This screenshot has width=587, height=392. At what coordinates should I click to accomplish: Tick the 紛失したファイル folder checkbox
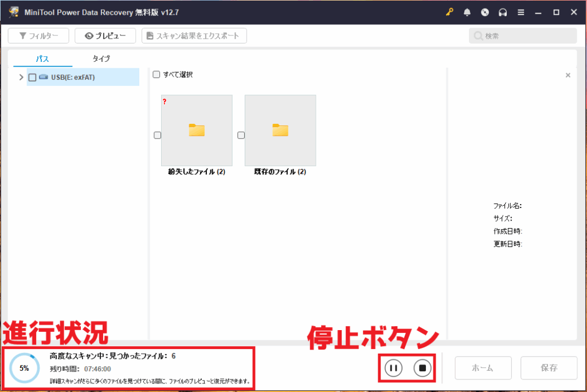[x=158, y=135]
